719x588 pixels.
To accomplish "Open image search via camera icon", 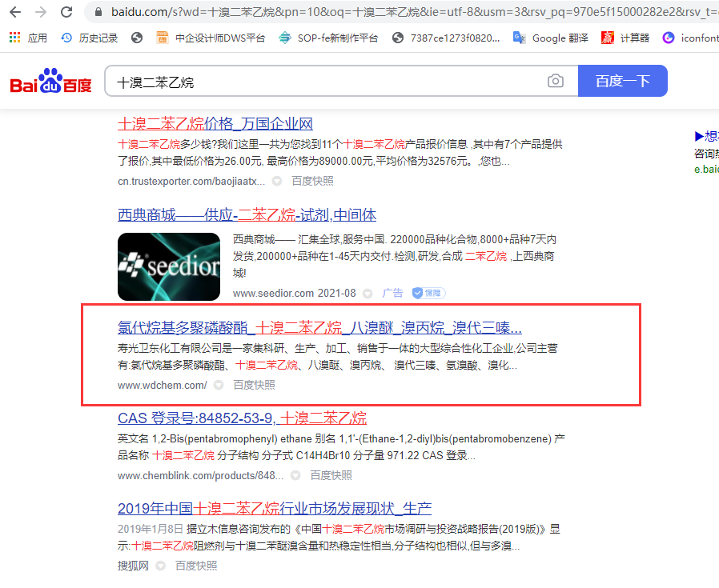I will [556, 81].
